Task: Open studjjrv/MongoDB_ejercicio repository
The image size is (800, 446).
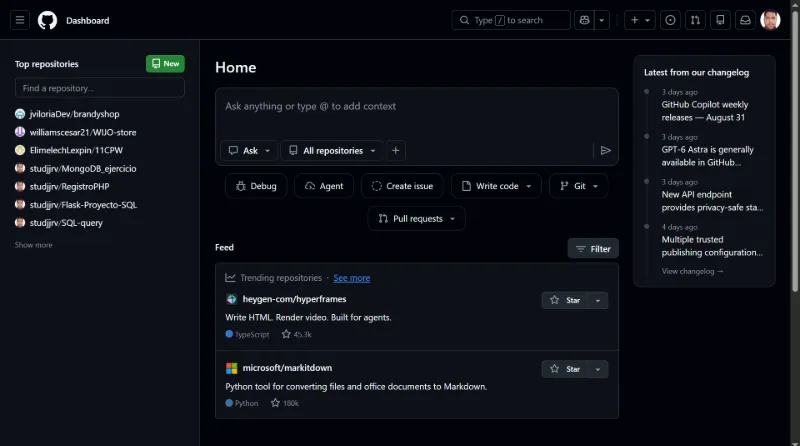Action: coord(83,168)
